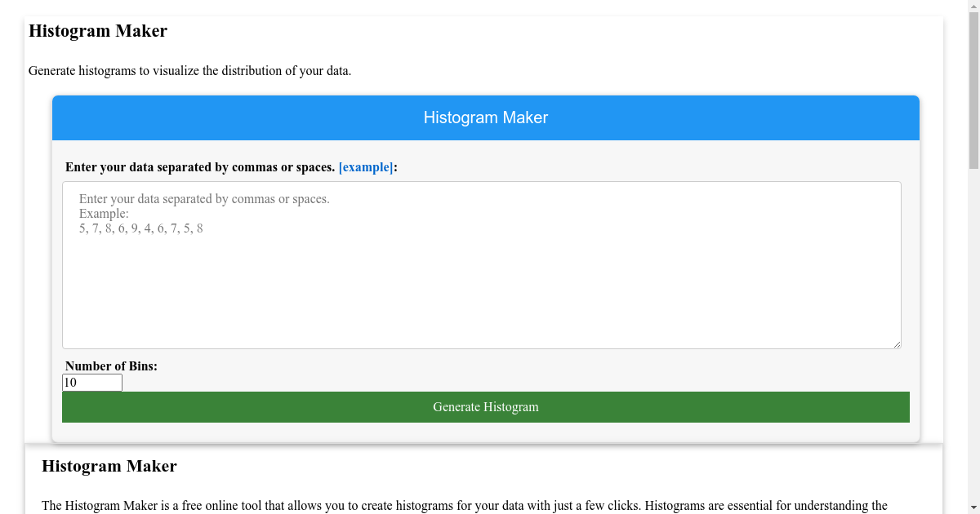Screen dimensions: 980x514
Task: Click the [example] link to load sample data
Action: 365,167
